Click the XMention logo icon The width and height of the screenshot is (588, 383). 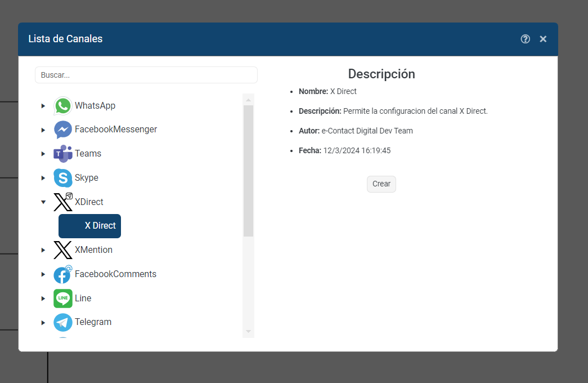point(63,250)
